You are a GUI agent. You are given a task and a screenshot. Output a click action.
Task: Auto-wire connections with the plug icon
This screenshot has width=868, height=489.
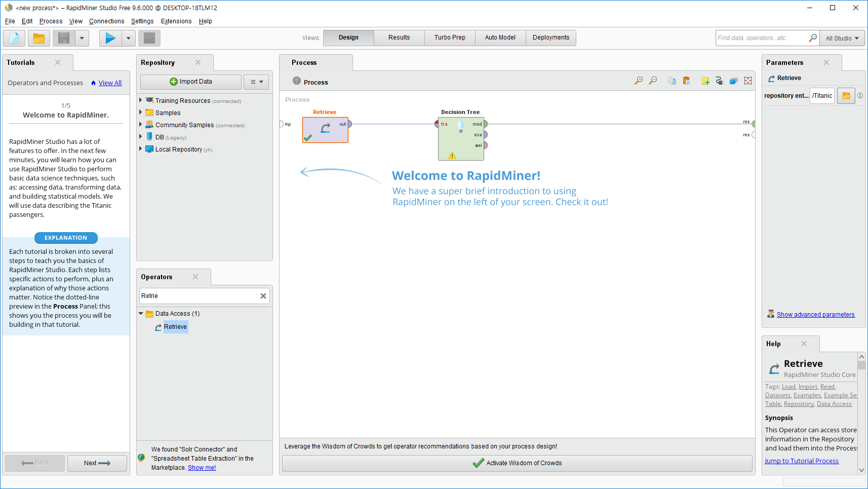(719, 81)
